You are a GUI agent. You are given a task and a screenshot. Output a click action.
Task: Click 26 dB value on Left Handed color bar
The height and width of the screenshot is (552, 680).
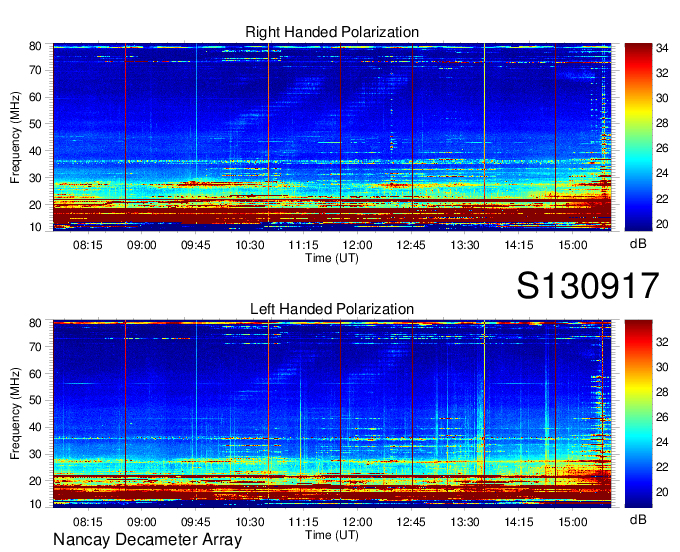[x=662, y=417]
